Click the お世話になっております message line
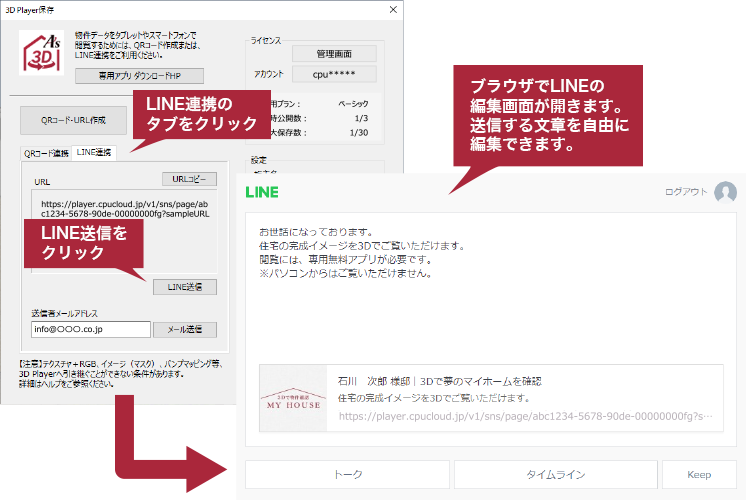This screenshot has height=500, width=746. tap(316, 232)
